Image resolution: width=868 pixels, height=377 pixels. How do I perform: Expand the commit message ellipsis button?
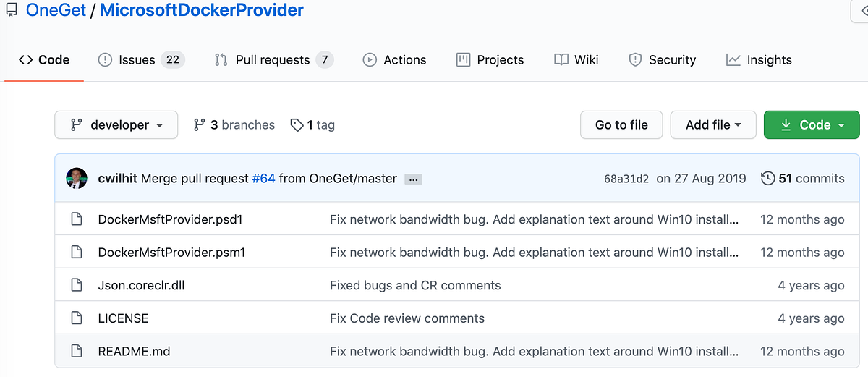(413, 179)
